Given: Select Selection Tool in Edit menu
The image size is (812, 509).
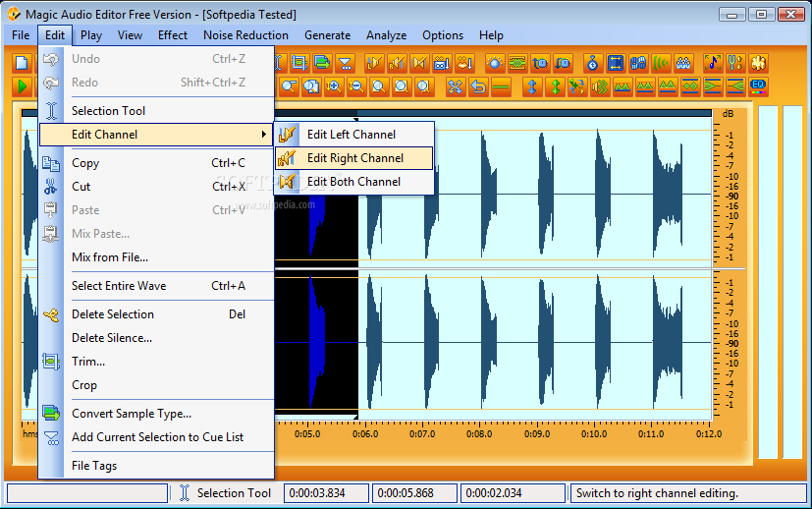Looking at the screenshot, I should [156, 111].
